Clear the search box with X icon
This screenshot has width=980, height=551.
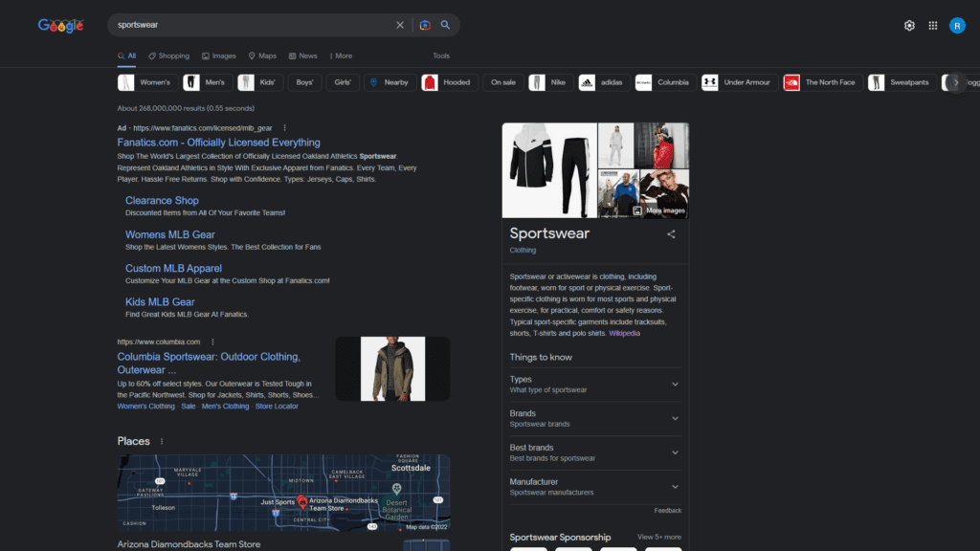click(x=400, y=25)
